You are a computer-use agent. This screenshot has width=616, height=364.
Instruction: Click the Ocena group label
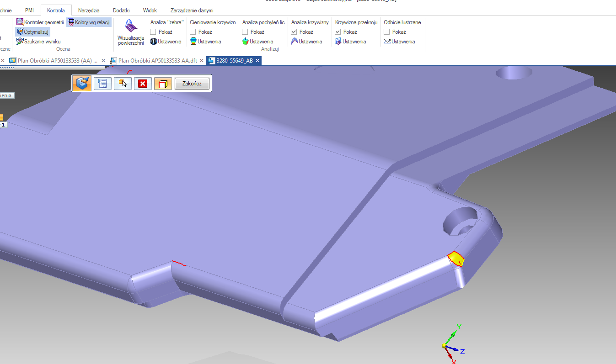[63, 49]
